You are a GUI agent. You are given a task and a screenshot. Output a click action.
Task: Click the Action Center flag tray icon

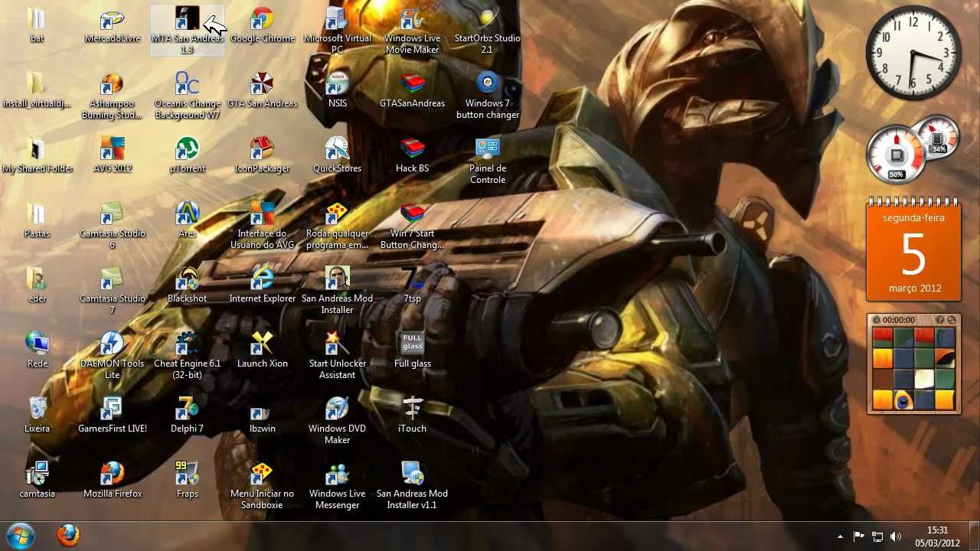(859, 536)
